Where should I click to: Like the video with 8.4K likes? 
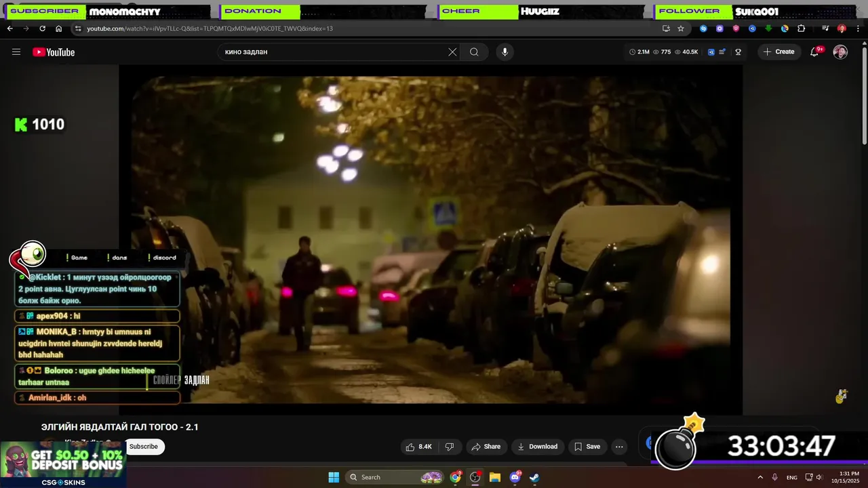[x=418, y=446]
